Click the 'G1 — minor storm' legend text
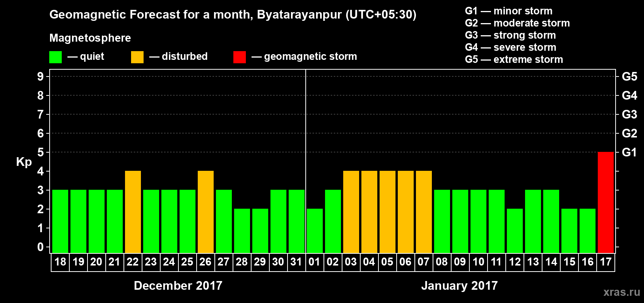The width and height of the screenshot is (644, 303). pyautogui.click(x=509, y=11)
